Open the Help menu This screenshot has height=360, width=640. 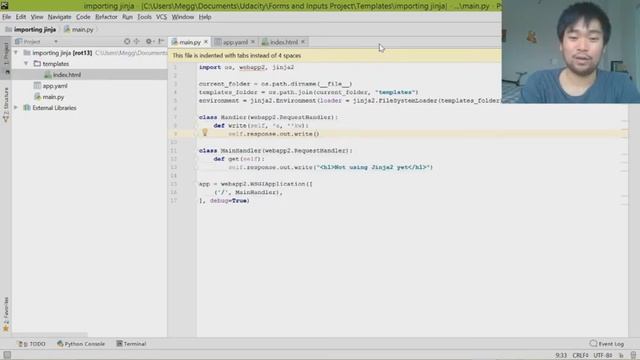(205, 17)
